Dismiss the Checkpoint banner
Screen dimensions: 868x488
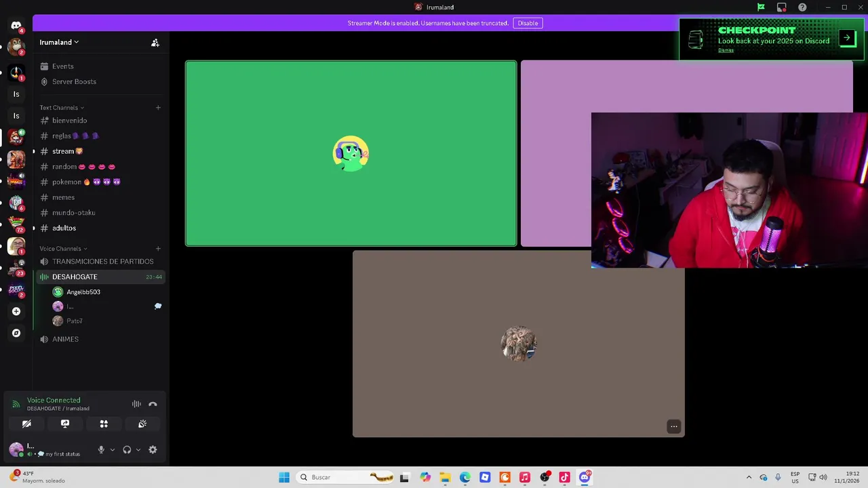[x=726, y=50]
